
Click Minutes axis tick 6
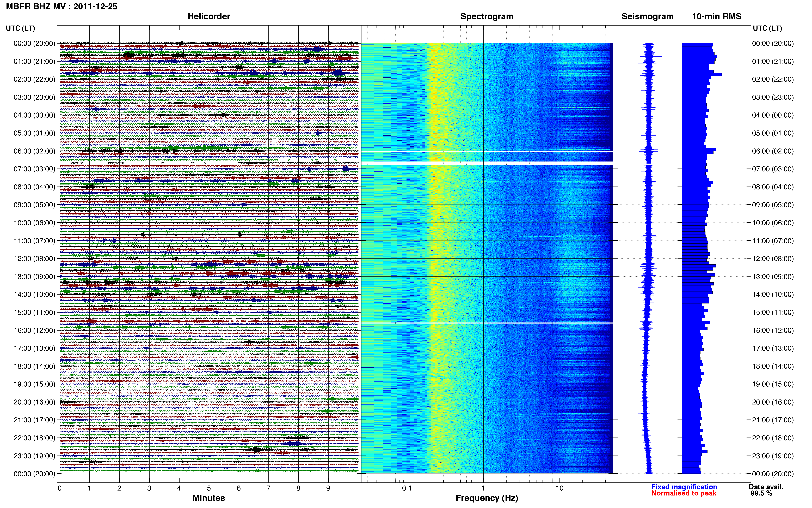[239, 488]
